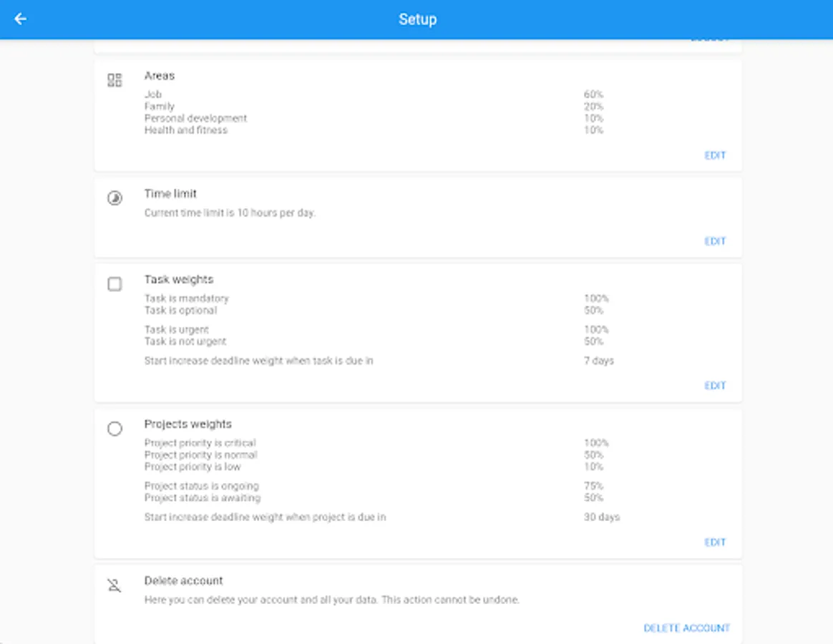Click the current time limit description
Screen dimensions: 833x644
coord(230,213)
